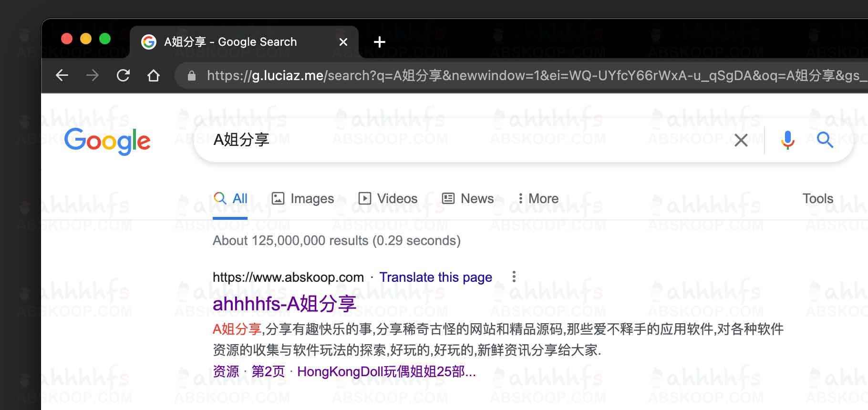This screenshot has width=868, height=410.
Task: Start voice search with microphone
Action: (x=787, y=140)
